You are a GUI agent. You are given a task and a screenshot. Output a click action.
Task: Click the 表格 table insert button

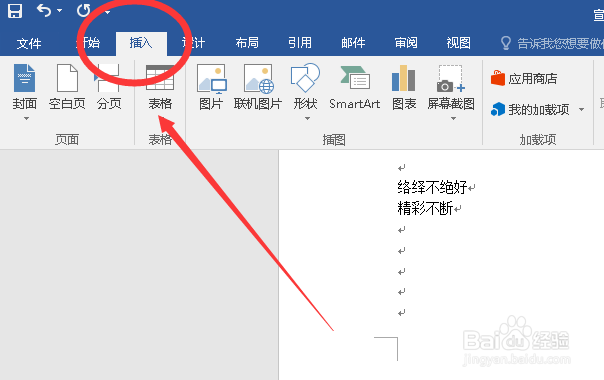pos(160,88)
